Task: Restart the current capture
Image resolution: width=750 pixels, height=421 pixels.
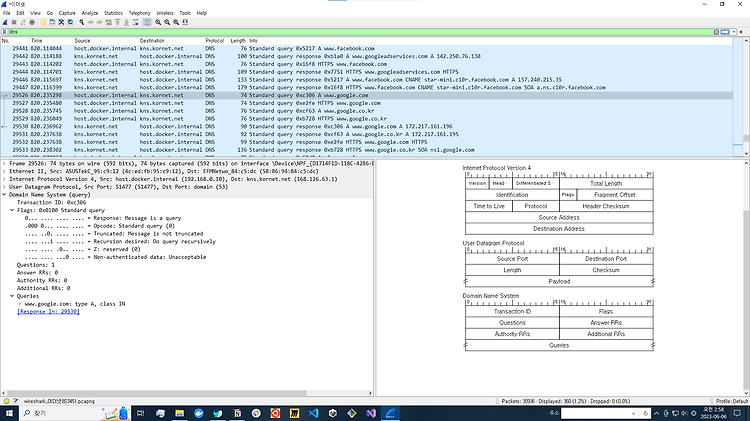Action: pyautogui.click(x=23, y=22)
